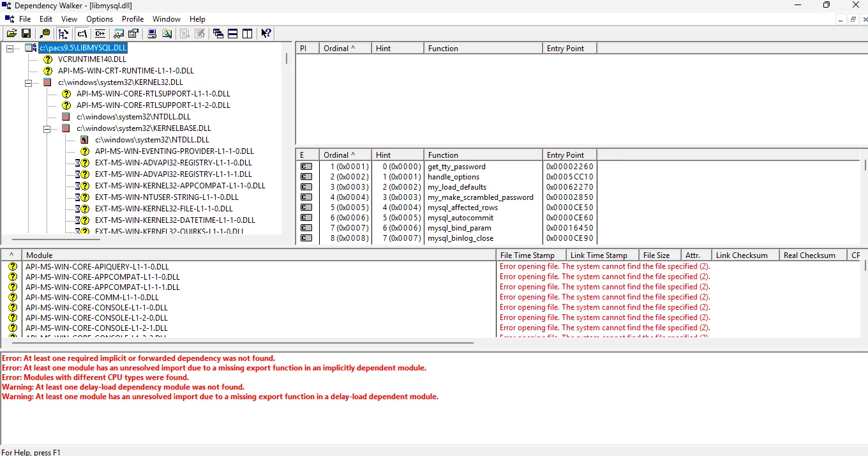The height and width of the screenshot is (456, 868).
Task: Click the Save floppy disk icon
Action: (26, 34)
